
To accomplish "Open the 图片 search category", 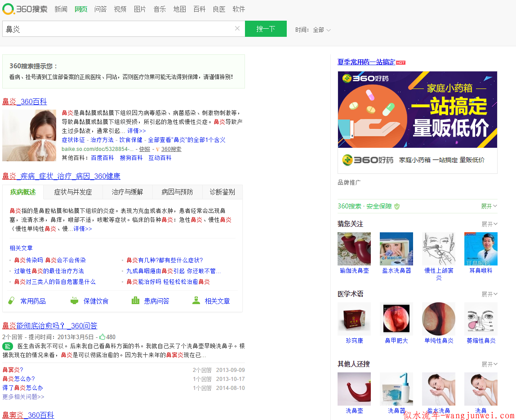I will coord(140,9).
